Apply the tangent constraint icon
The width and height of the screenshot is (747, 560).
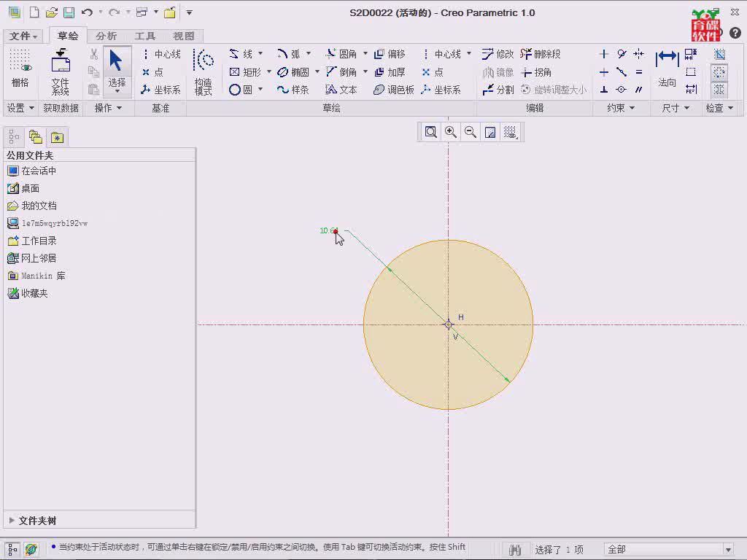(622, 54)
